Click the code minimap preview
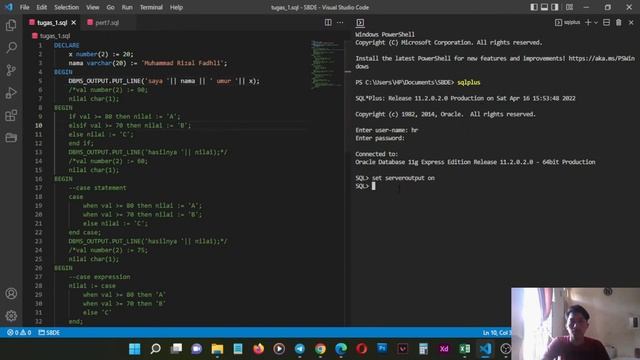 click(327, 64)
